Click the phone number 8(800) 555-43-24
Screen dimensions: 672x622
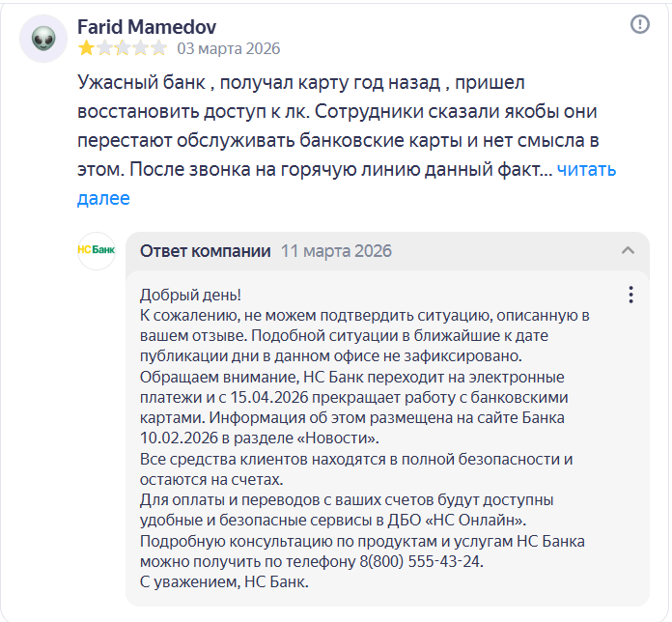(420, 561)
